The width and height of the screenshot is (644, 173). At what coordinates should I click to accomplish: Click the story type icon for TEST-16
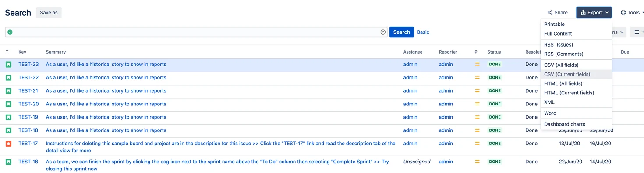point(8,162)
